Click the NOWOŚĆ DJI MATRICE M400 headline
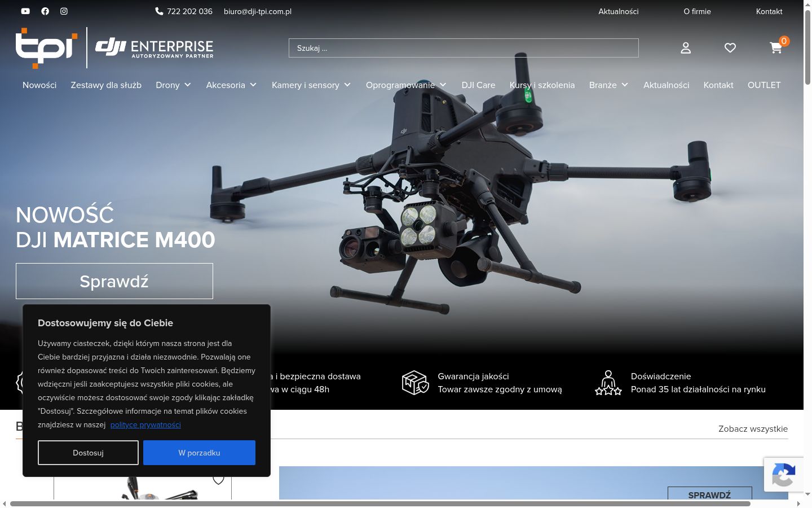Image resolution: width=812 pixels, height=508 pixels. [x=116, y=227]
